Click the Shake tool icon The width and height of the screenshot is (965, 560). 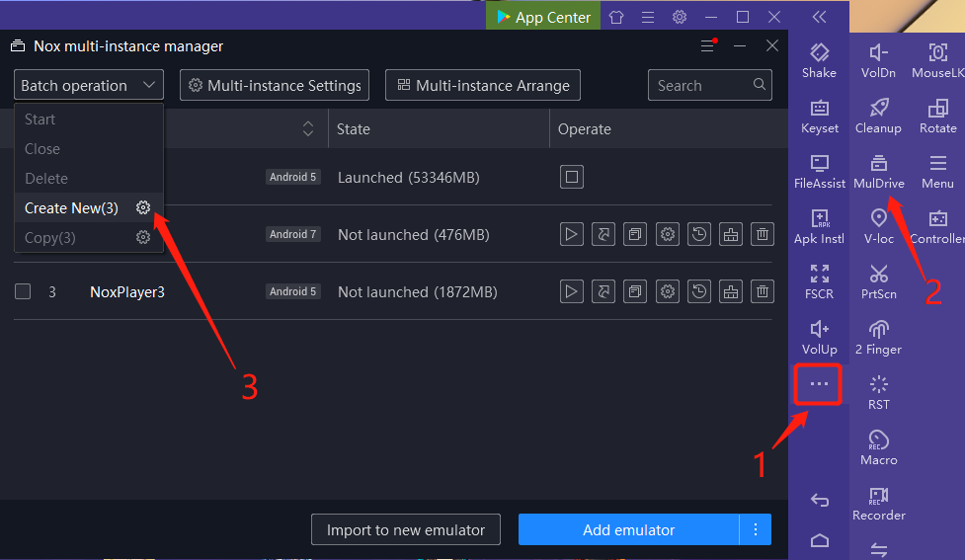819,53
